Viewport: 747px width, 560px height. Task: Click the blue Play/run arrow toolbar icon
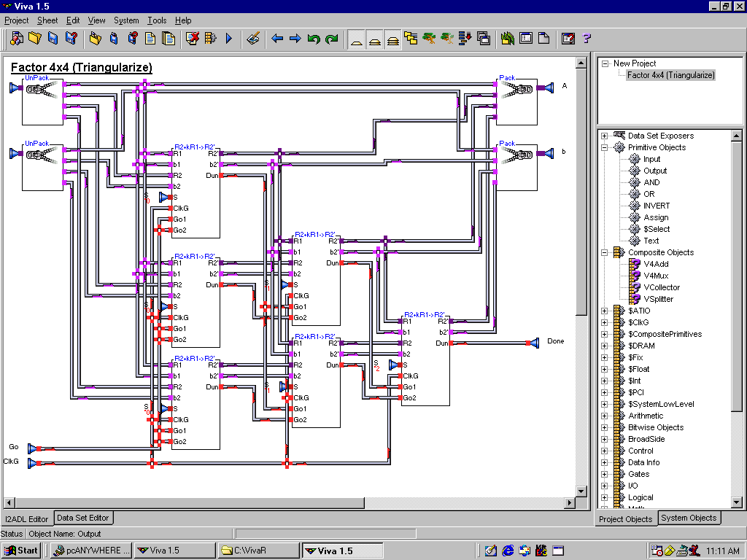[228, 39]
